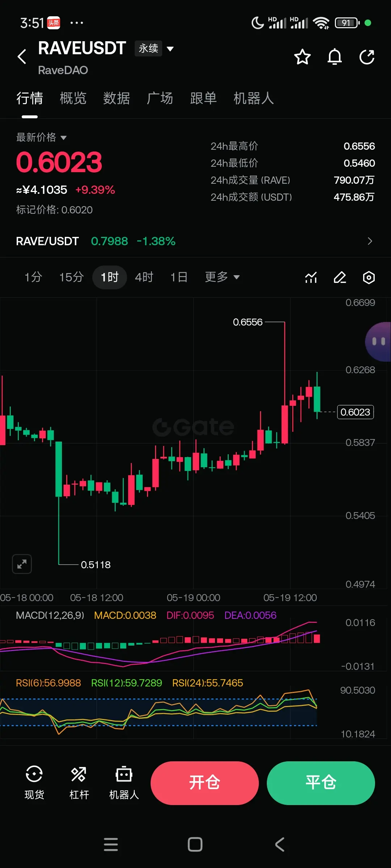Switch to the 广场 tab
This screenshot has height=868, width=391.
(160, 98)
